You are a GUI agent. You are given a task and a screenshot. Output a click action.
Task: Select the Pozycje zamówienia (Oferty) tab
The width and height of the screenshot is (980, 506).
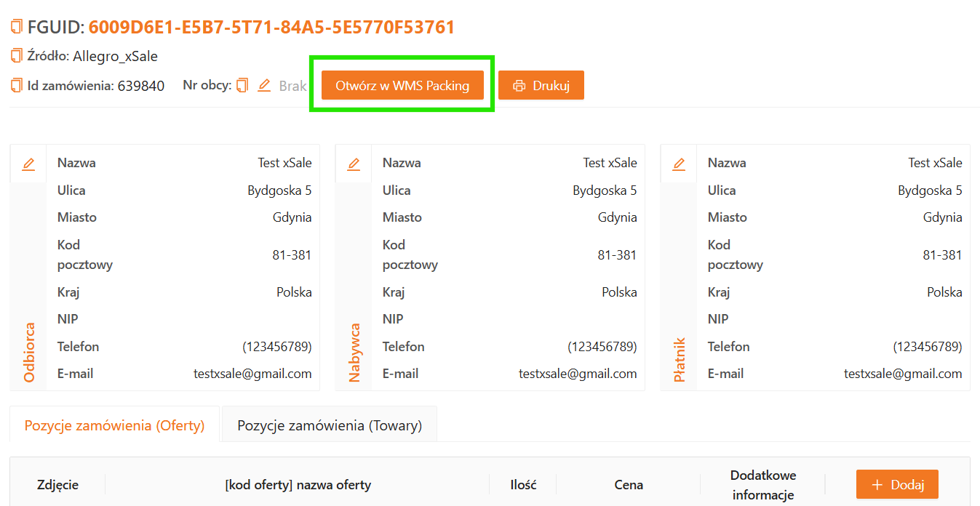point(114,425)
